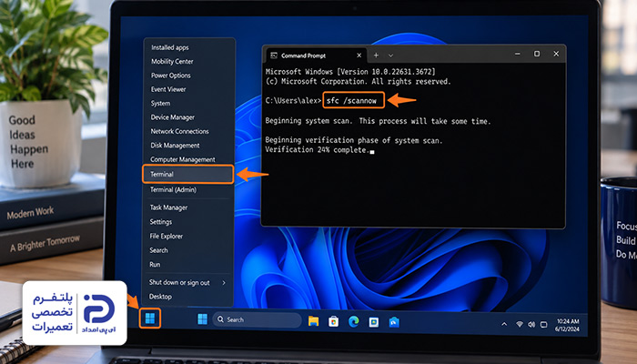Click the centered Windows logo icon
This screenshot has width=637, height=364.
(202, 319)
